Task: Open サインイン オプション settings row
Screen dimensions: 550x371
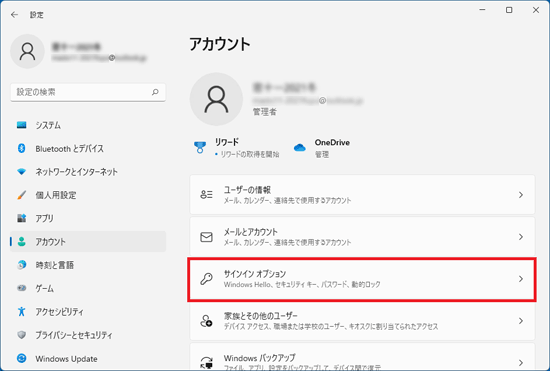Action: [362, 279]
